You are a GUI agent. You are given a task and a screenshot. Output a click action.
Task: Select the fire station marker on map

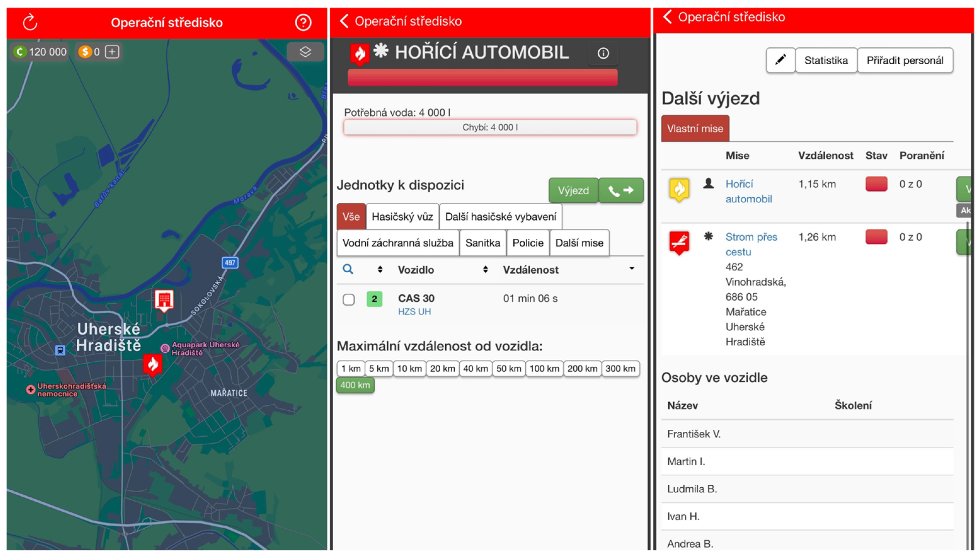pos(164,300)
